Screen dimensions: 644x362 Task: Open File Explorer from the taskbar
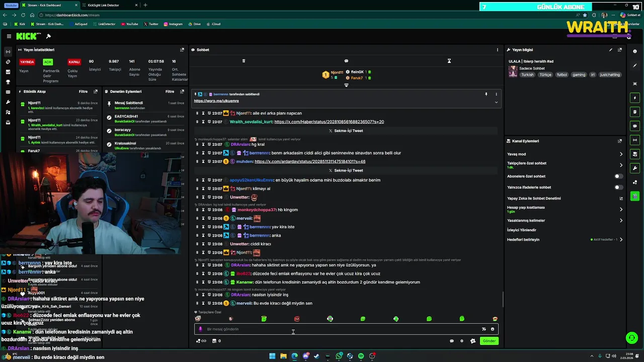pos(283,356)
